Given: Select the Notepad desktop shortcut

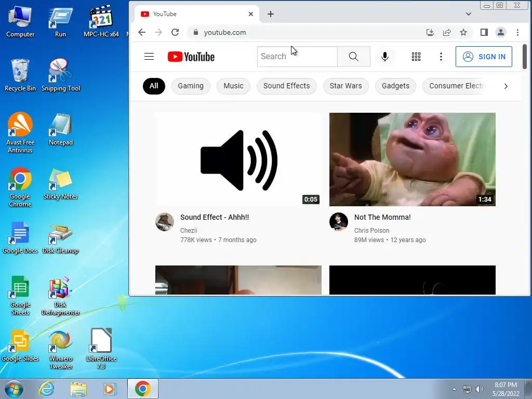Looking at the screenshot, I should coord(61,129).
